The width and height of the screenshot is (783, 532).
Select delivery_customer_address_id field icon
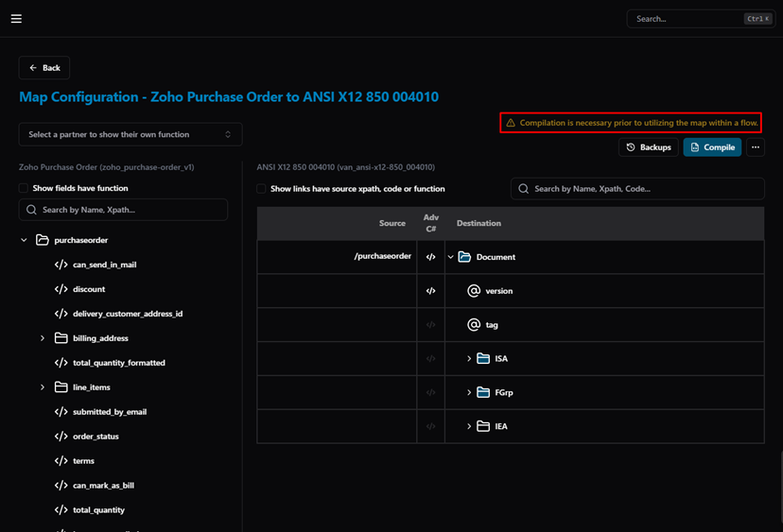(61, 314)
